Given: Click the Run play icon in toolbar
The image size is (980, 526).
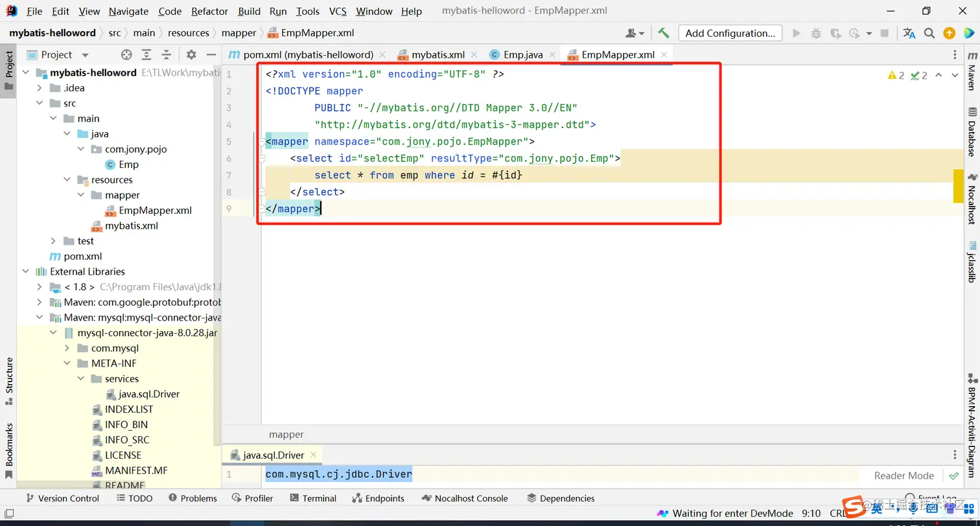Looking at the screenshot, I should (797, 33).
